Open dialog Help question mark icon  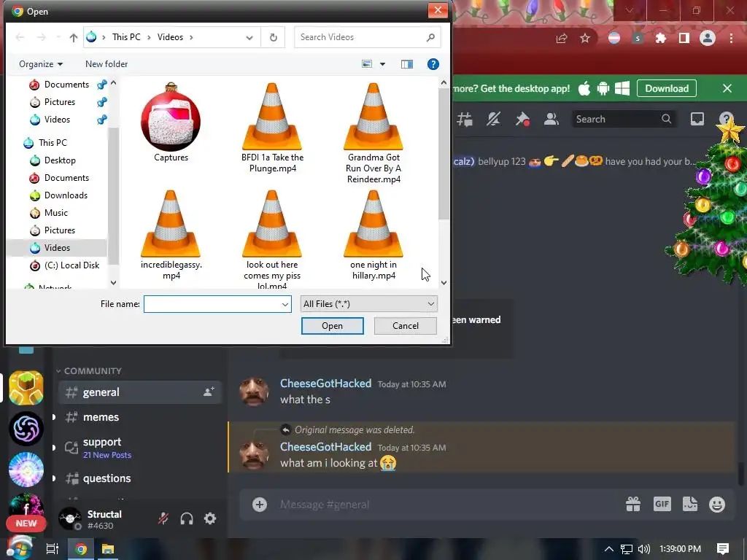(x=433, y=64)
